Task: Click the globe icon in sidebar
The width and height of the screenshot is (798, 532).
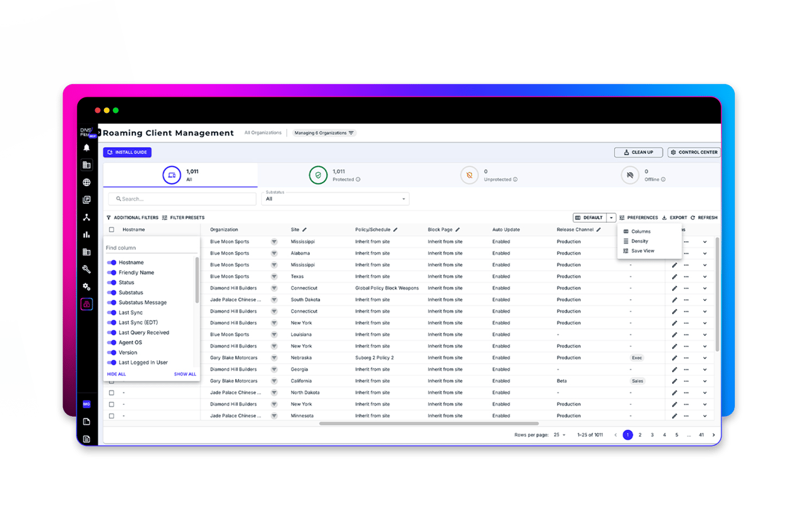Action: click(86, 182)
